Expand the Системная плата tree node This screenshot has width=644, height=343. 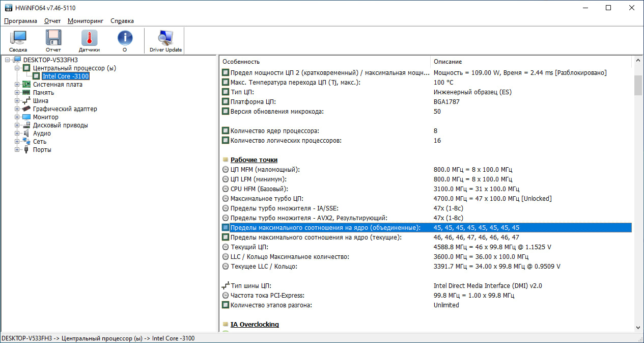[x=17, y=85]
